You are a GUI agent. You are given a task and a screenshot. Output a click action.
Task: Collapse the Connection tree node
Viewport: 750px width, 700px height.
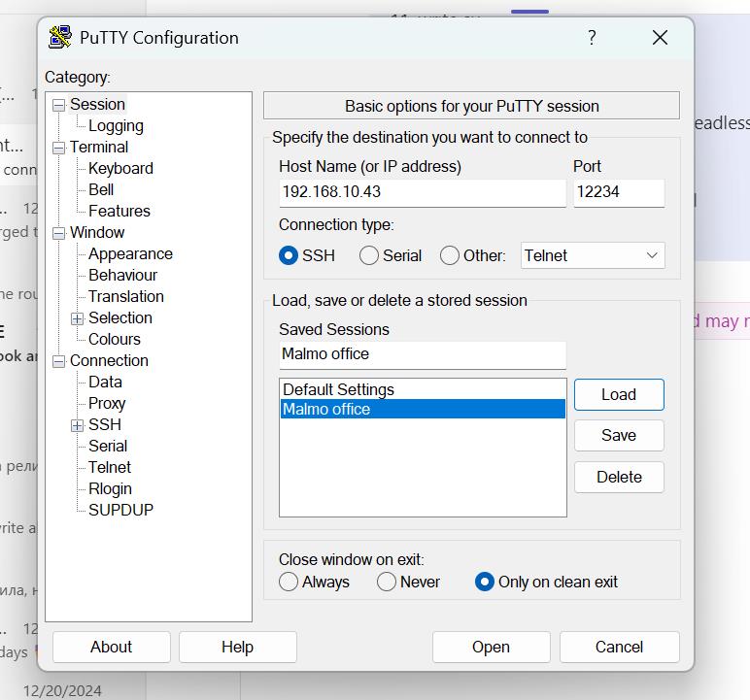pyautogui.click(x=58, y=361)
